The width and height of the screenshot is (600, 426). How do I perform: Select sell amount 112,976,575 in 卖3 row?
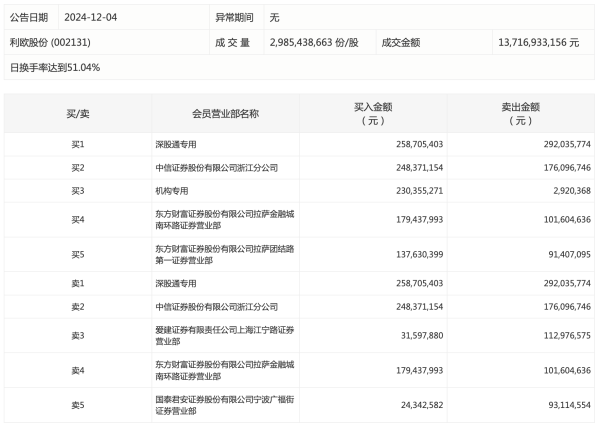pos(567,336)
